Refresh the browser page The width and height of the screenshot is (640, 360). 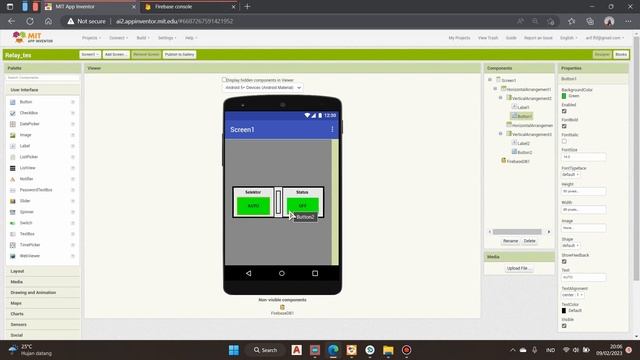point(30,21)
